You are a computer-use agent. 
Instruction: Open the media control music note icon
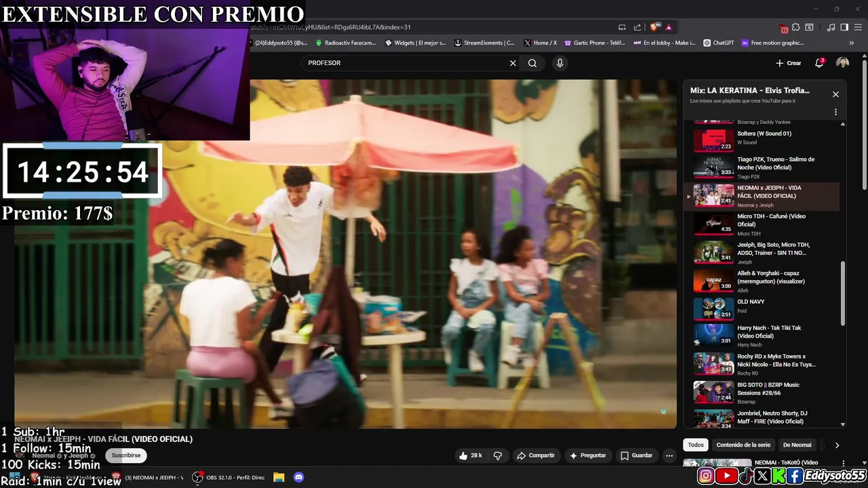[x=831, y=27]
